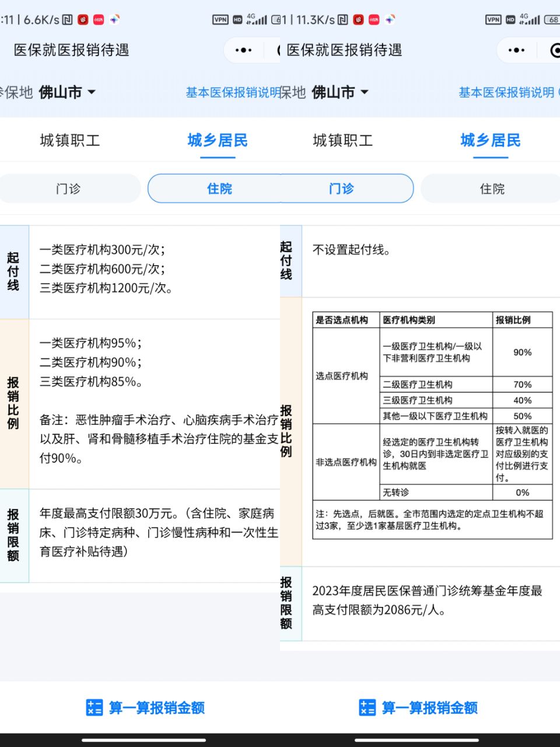Image resolution: width=560 pixels, height=747 pixels.
Task: Tap dropdown arrow beside 佛山市 on right screen
Action: click(365, 92)
